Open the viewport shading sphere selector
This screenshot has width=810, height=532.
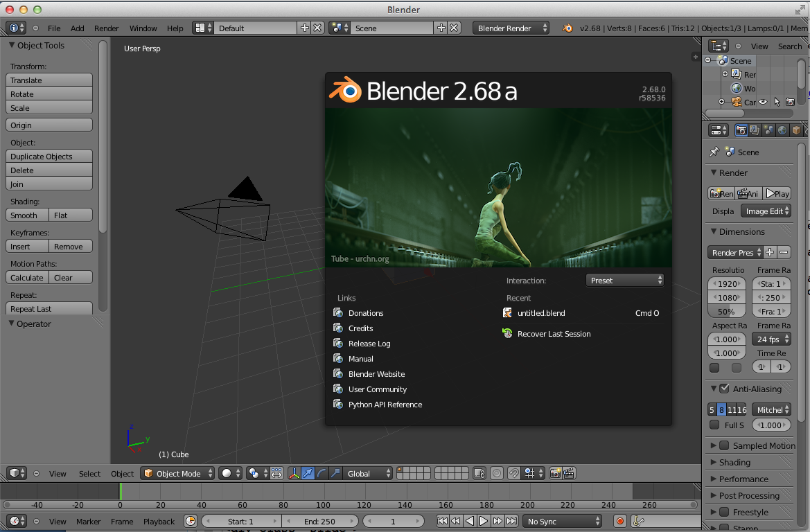(231, 473)
